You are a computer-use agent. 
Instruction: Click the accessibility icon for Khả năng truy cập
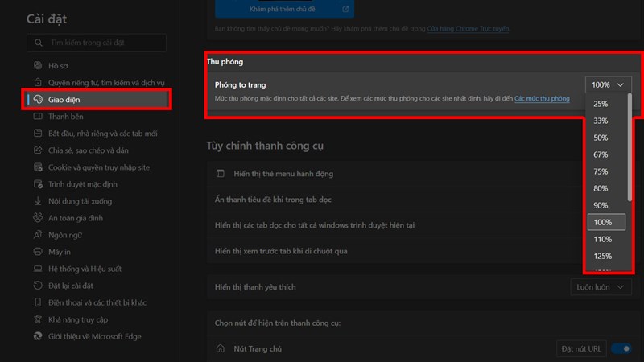38,319
